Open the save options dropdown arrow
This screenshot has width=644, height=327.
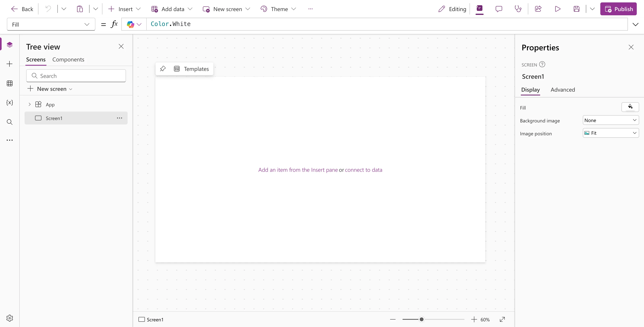[592, 9]
